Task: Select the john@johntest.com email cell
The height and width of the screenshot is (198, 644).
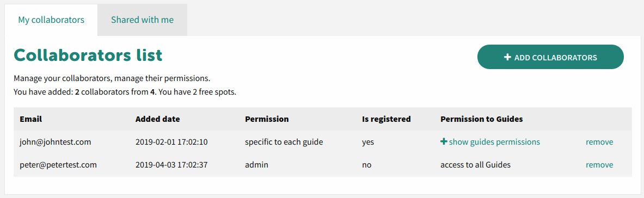Action: (x=56, y=142)
